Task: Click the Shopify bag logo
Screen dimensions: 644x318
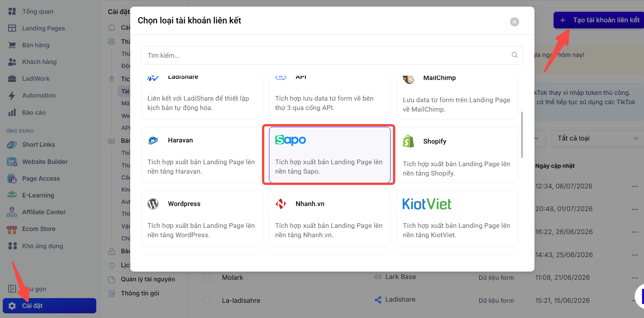Action: click(x=409, y=141)
